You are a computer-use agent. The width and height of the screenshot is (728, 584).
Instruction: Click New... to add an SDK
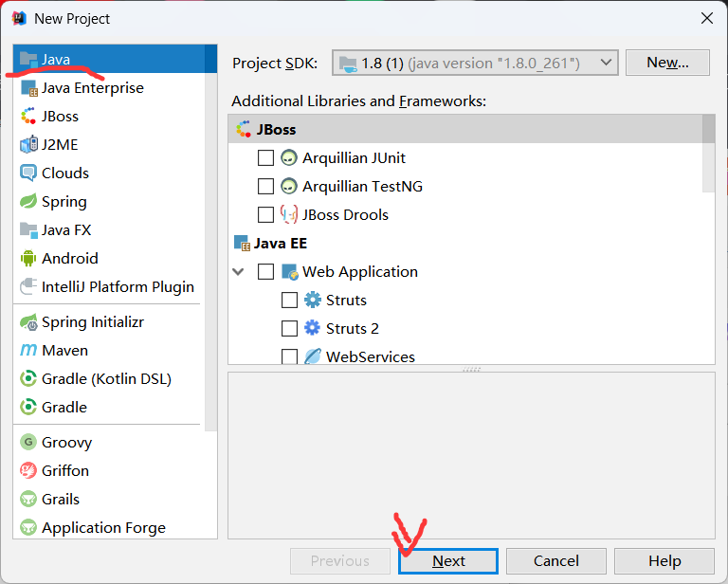(x=667, y=63)
